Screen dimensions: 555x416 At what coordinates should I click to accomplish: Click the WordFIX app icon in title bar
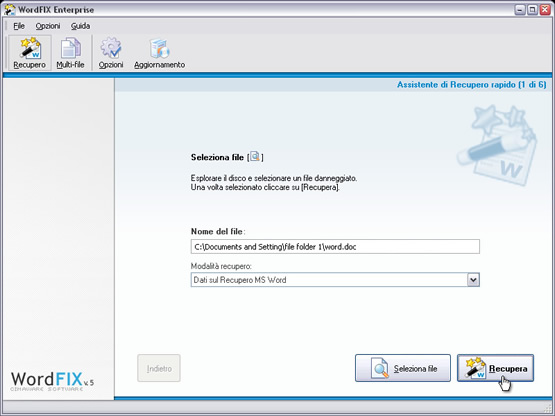[10, 10]
